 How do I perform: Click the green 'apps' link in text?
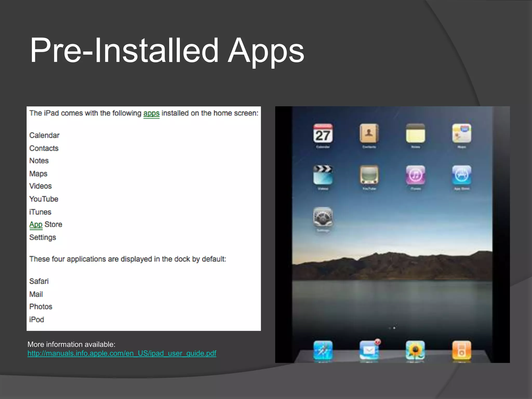(x=151, y=114)
